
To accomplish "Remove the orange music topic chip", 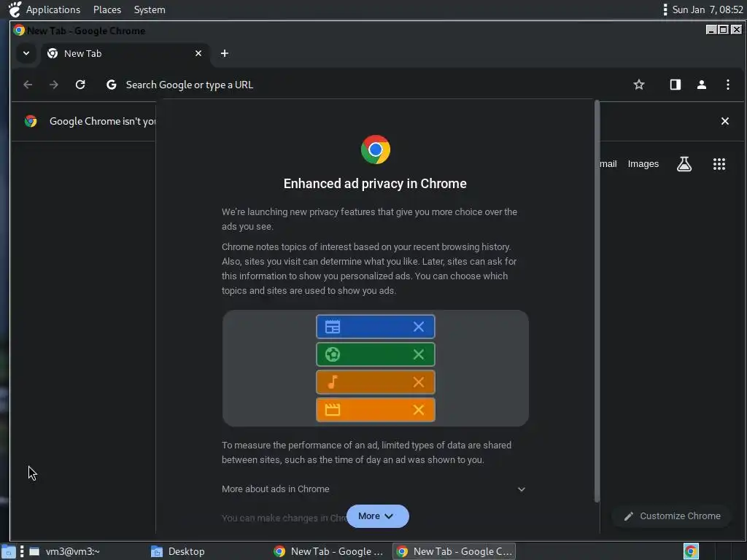I will coord(418,382).
